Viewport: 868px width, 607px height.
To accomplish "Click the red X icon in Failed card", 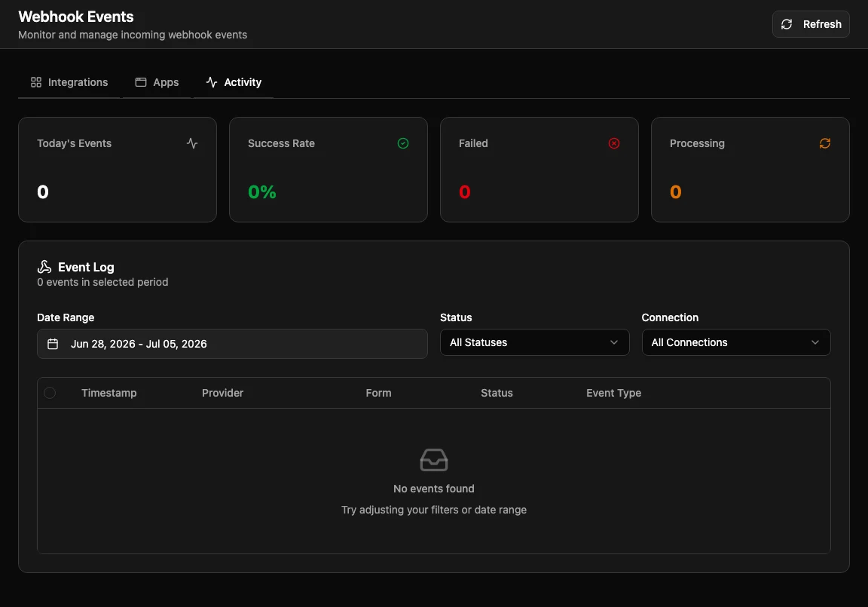I will [x=614, y=143].
